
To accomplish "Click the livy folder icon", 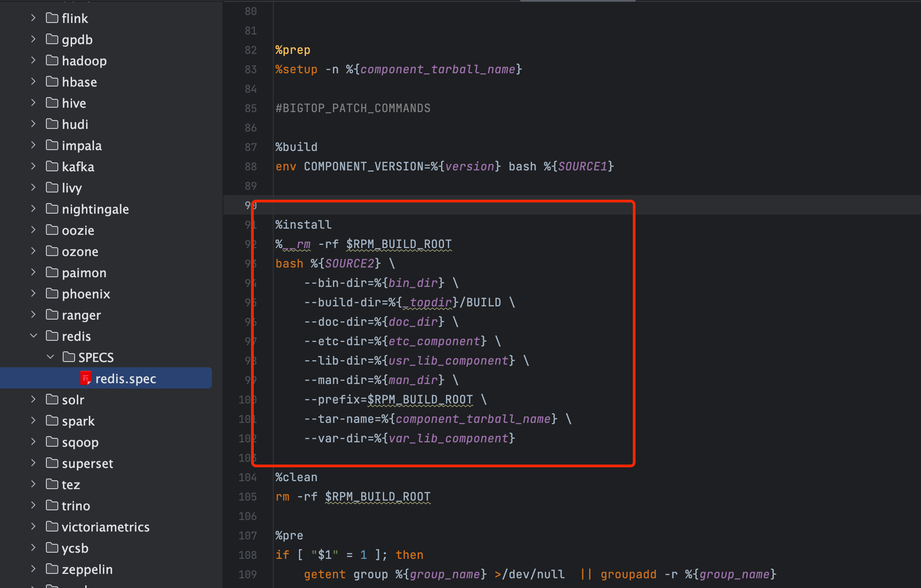I will coord(52,188).
